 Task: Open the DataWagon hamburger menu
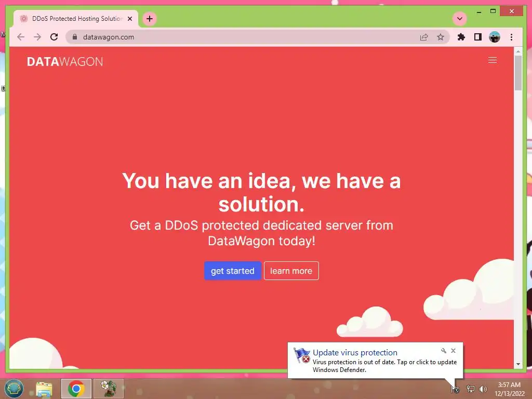point(493,60)
